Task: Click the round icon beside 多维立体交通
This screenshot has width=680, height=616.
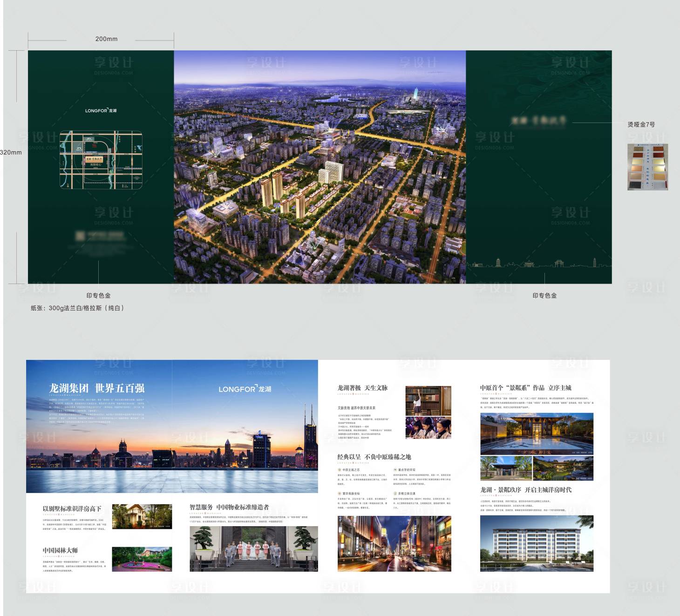Action: click(x=395, y=494)
